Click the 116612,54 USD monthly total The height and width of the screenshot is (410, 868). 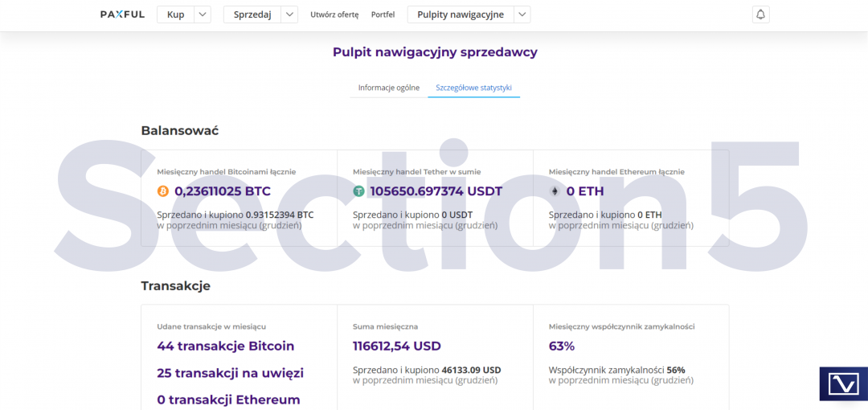pyautogui.click(x=397, y=346)
